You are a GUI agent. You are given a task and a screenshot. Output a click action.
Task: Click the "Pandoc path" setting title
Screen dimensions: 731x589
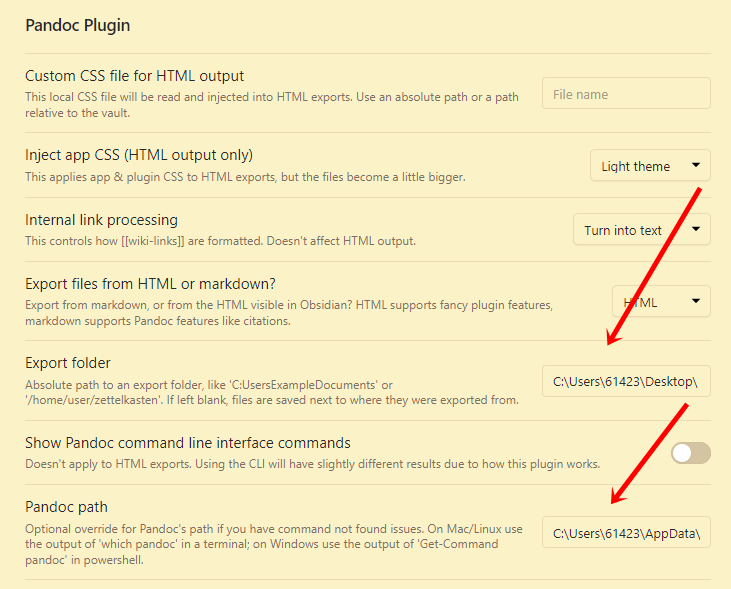click(x=66, y=507)
